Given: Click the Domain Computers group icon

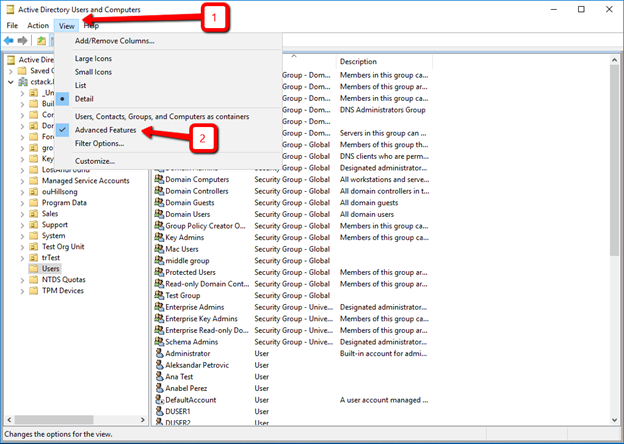Looking at the screenshot, I should pyautogui.click(x=159, y=179).
